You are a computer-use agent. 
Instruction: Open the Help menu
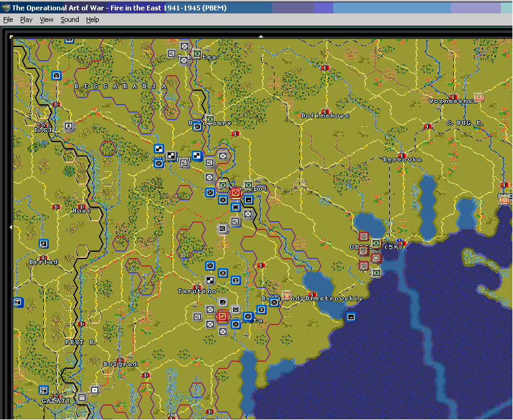[x=93, y=20]
